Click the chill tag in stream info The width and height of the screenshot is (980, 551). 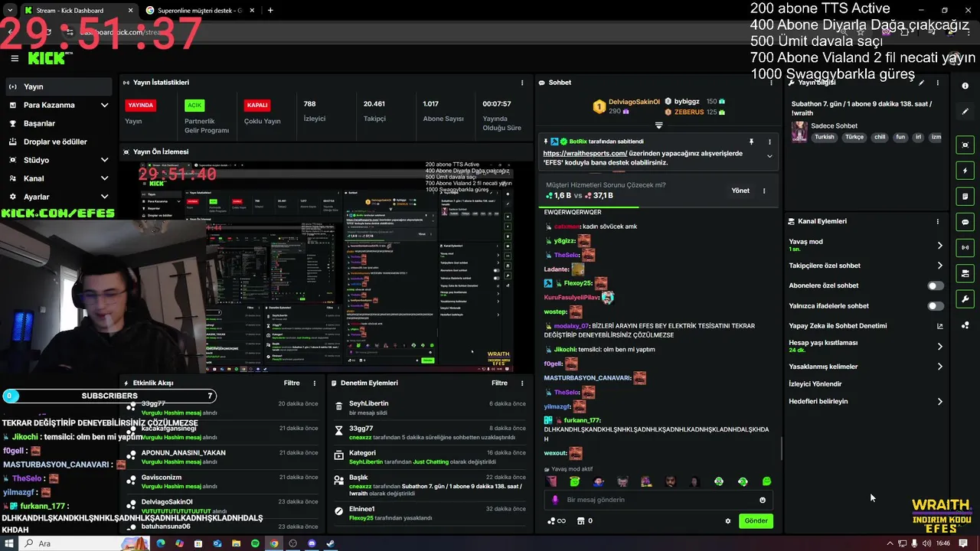[880, 138]
